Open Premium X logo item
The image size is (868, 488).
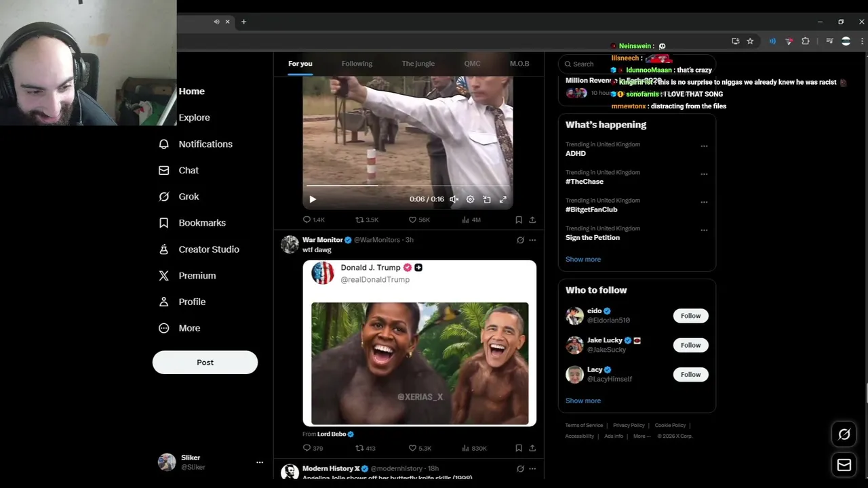(187, 276)
